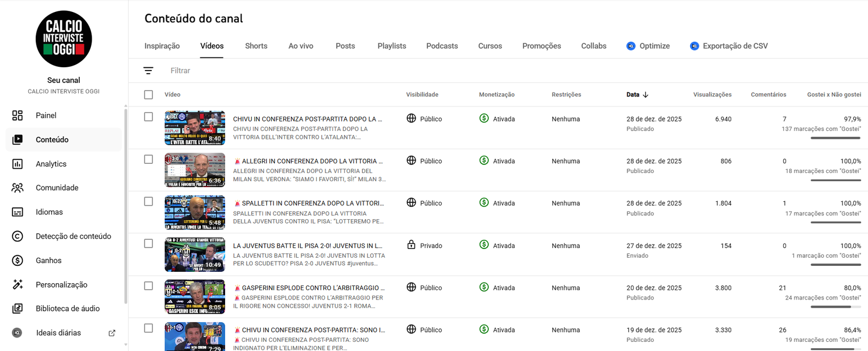Click the Analytics chart icon

point(17,164)
